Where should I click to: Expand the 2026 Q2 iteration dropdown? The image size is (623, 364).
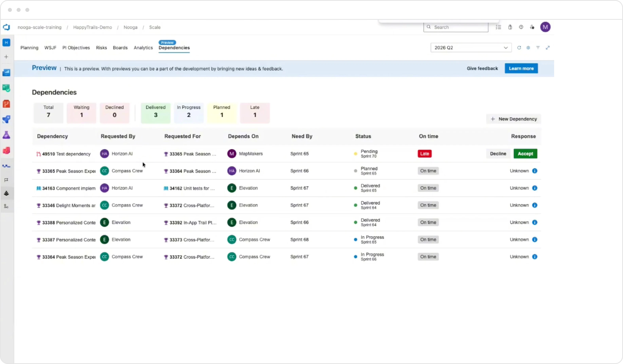click(471, 48)
